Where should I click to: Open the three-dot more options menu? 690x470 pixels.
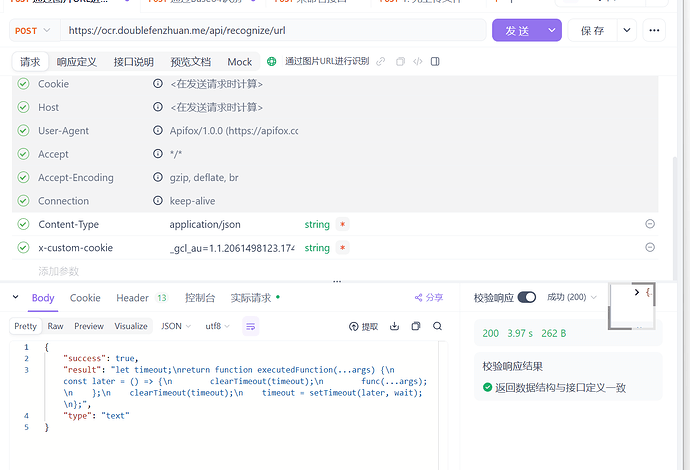click(x=654, y=30)
